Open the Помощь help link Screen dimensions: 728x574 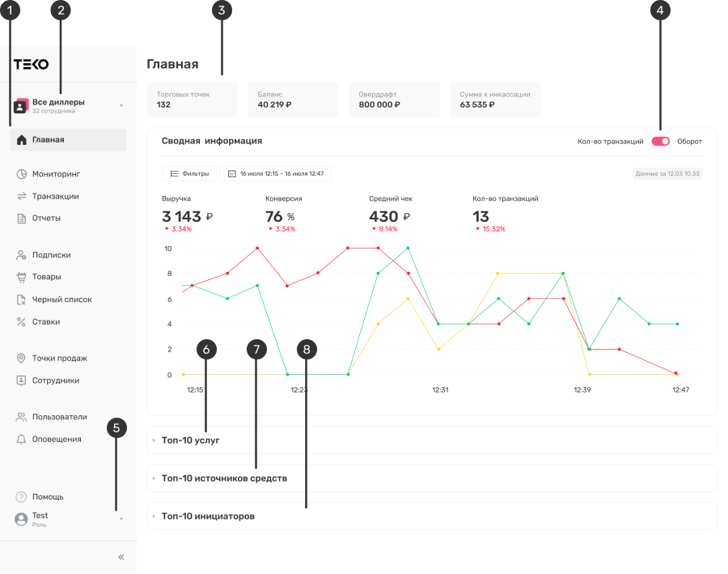[x=48, y=497]
